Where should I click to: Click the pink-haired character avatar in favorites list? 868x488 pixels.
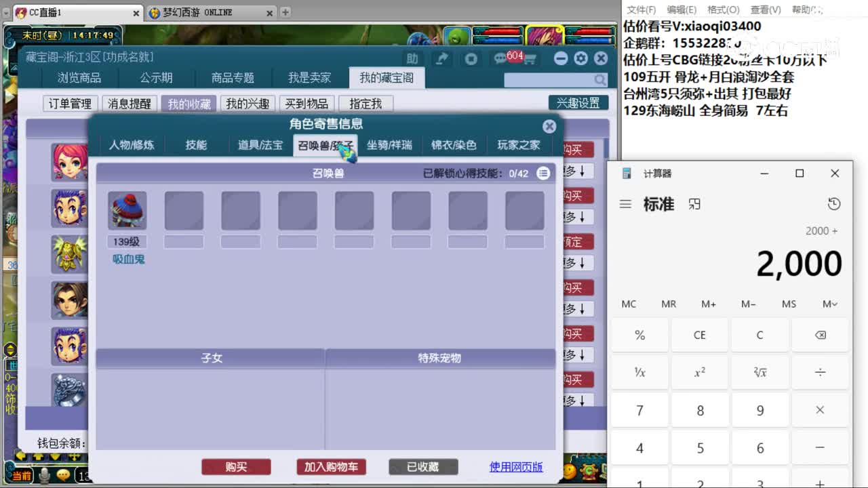coord(70,161)
